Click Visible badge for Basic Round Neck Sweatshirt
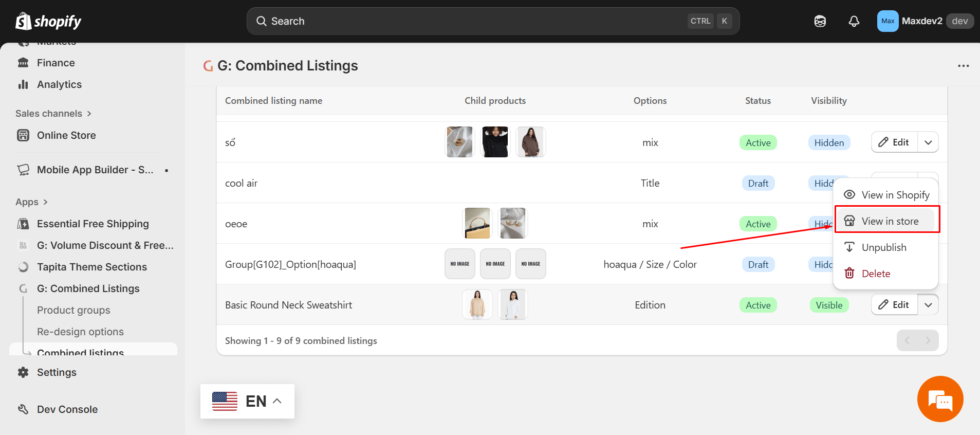980x435 pixels. (829, 305)
